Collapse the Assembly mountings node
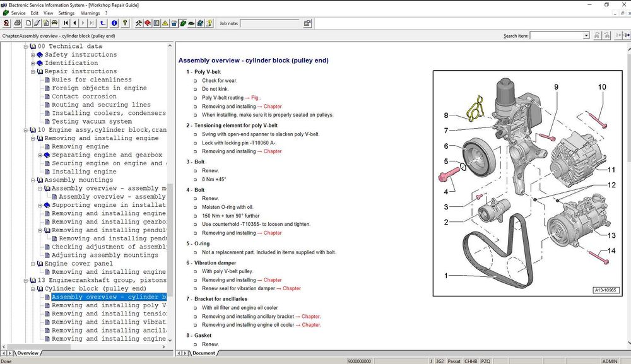 click(x=33, y=180)
